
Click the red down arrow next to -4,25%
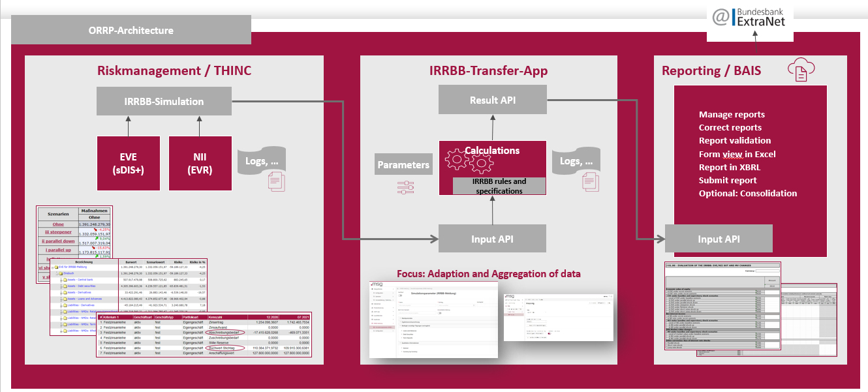(x=95, y=230)
